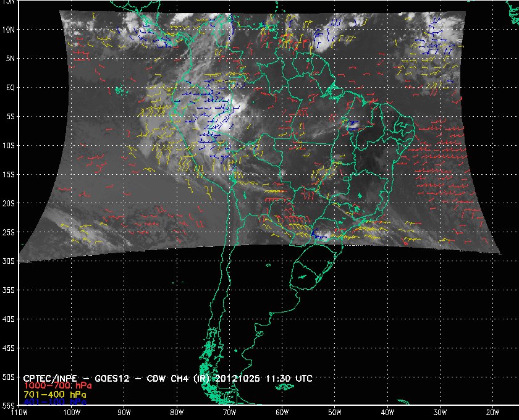Select the 5N latitude axis label

click(10, 59)
